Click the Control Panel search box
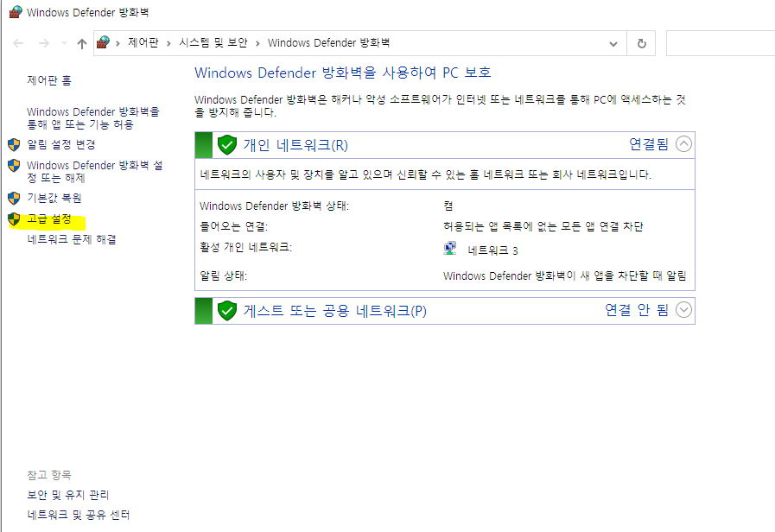The width and height of the screenshot is (775, 532). pos(721,43)
